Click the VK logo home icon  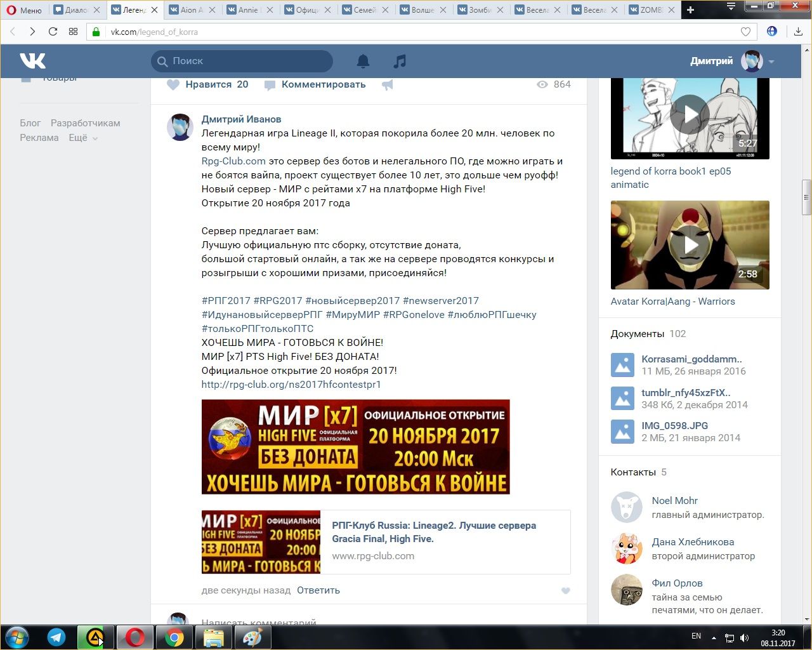coord(32,61)
